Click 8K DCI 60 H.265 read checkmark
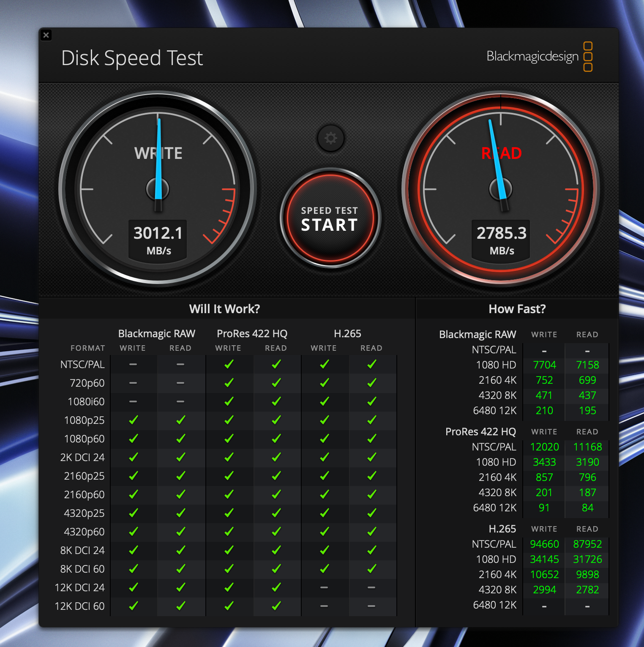644x647 pixels. (x=372, y=569)
